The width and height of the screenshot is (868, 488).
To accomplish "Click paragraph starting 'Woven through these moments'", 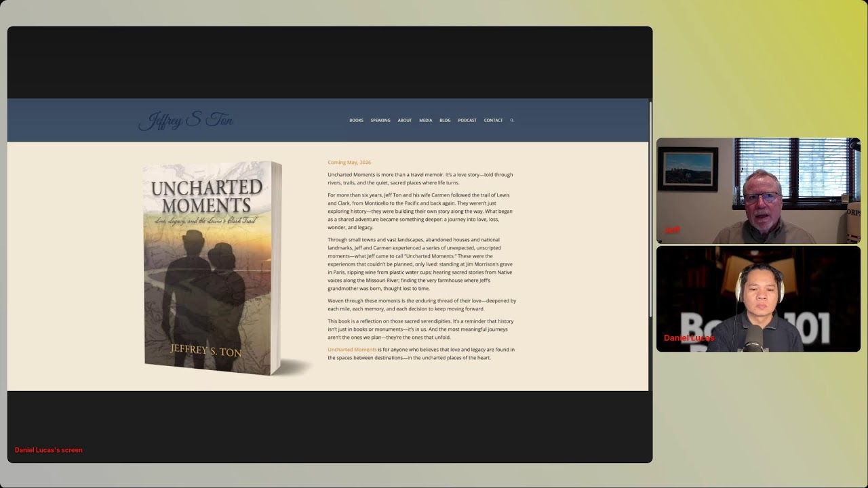I will click(x=422, y=305).
